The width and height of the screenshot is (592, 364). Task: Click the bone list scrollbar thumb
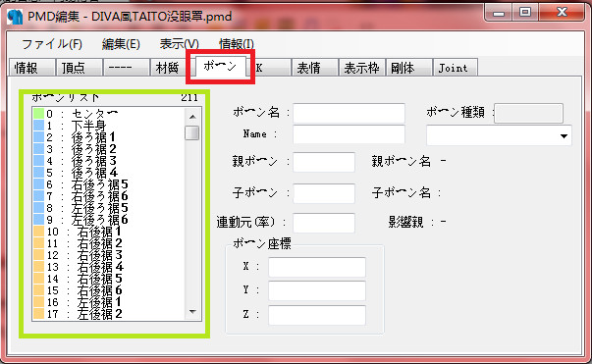pyautogui.click(x=192, y=132)
